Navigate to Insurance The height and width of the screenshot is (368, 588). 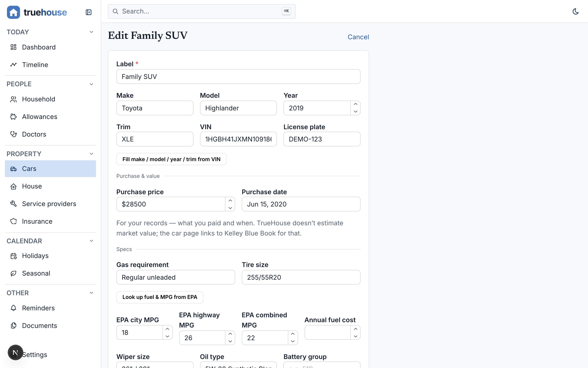[50, 221]
